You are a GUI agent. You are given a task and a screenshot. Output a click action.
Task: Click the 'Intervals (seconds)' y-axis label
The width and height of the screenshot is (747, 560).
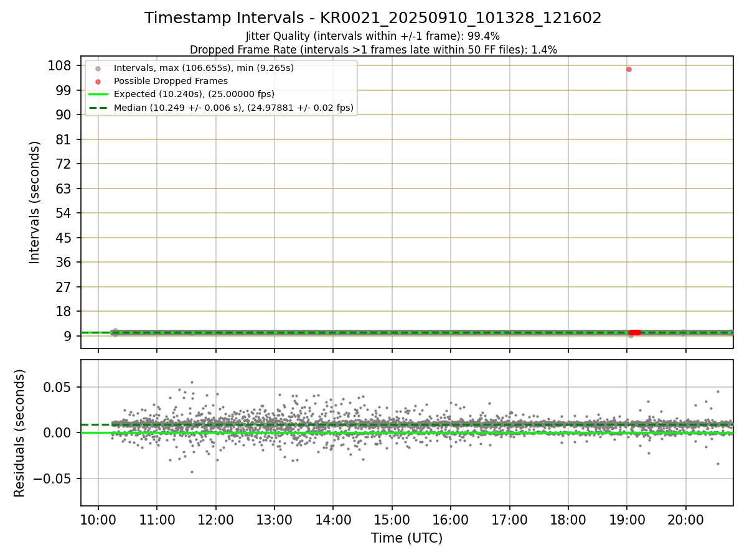pyautogui.click(x=35, y=202)
